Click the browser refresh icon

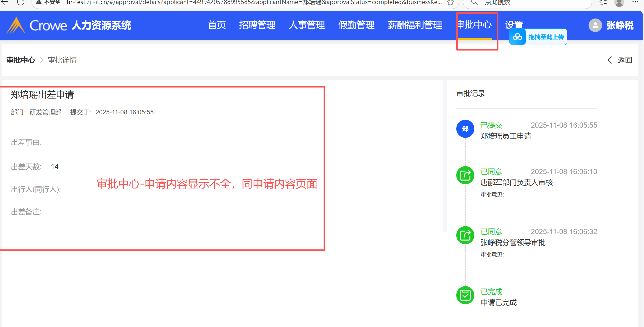click(x=21, y=3)
